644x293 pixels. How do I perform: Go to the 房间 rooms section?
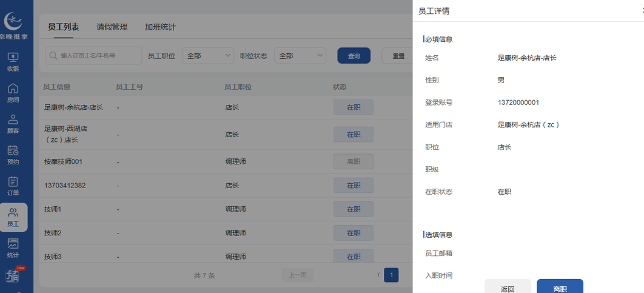point(13,93)
